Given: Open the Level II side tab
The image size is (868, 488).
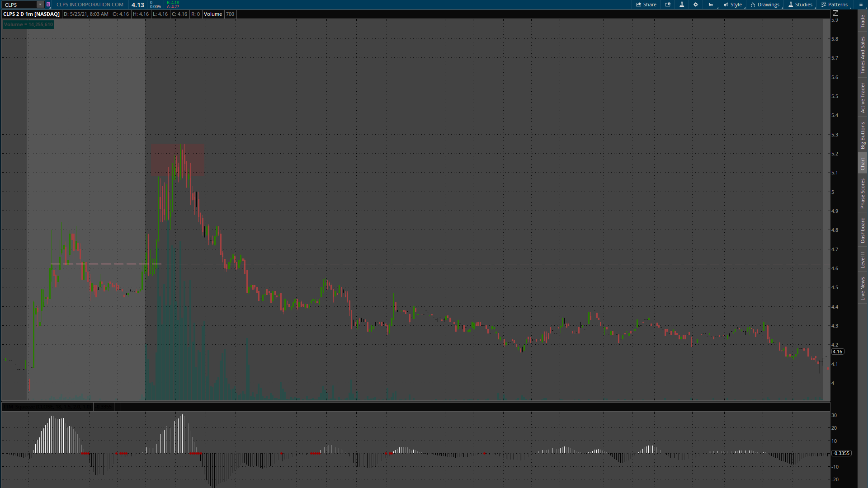Looking at the screenshot, I should [863, 260].
